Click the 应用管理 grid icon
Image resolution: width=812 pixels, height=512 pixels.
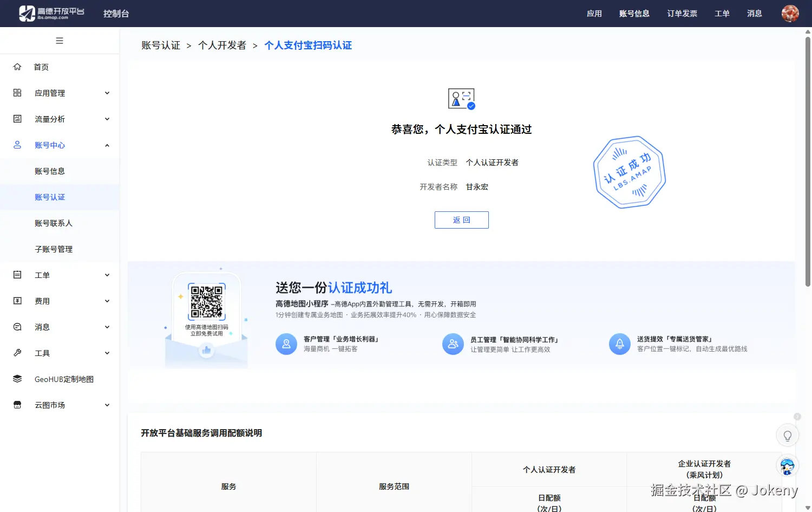point(17,93)
